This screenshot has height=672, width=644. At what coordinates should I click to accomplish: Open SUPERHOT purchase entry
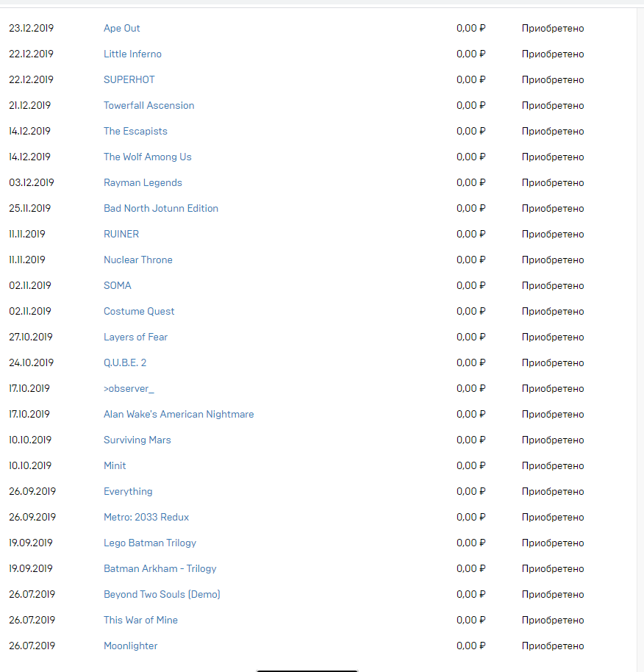(x=129, y=79)
